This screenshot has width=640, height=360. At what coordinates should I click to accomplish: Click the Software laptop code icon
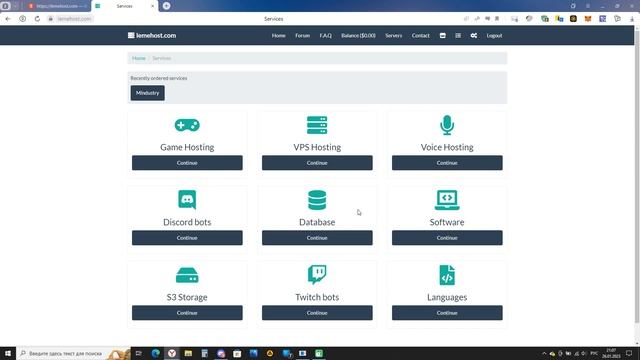click(x=447, y=200)
